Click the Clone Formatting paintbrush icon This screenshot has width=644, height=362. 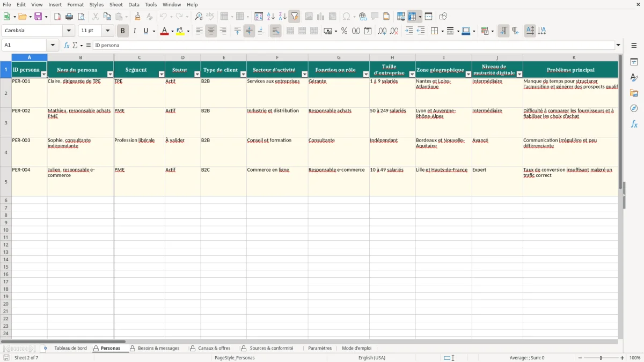[x=137, y=17]
